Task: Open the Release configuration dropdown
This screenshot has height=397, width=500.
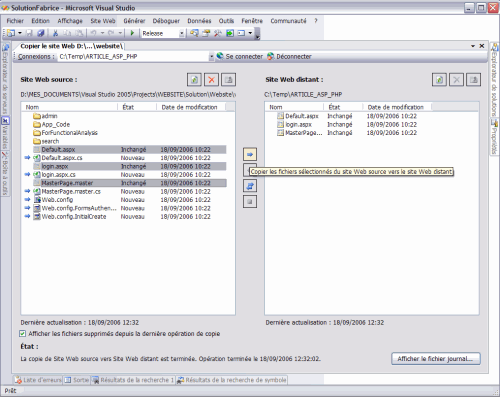Action: pyautogui.click(x=182, y=33)
